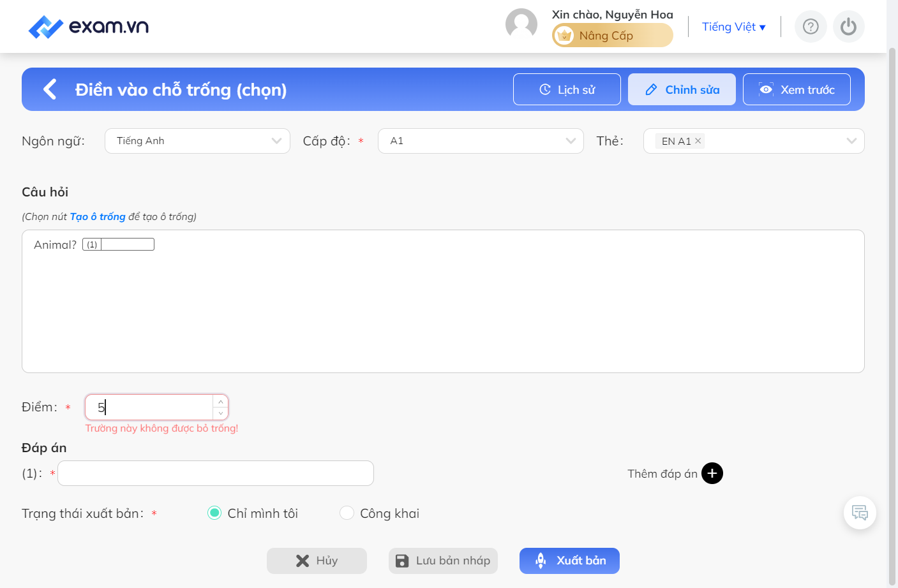The width and height of the screenshot is (898, 588).
Task: Click the Tạo ô trống link text
Action: [x=98, y=217]
